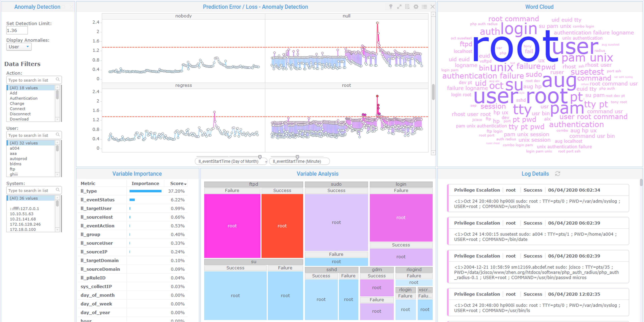Open chart settings gear icon
Viewport: 644px width, 322px height.
point(416,7)
